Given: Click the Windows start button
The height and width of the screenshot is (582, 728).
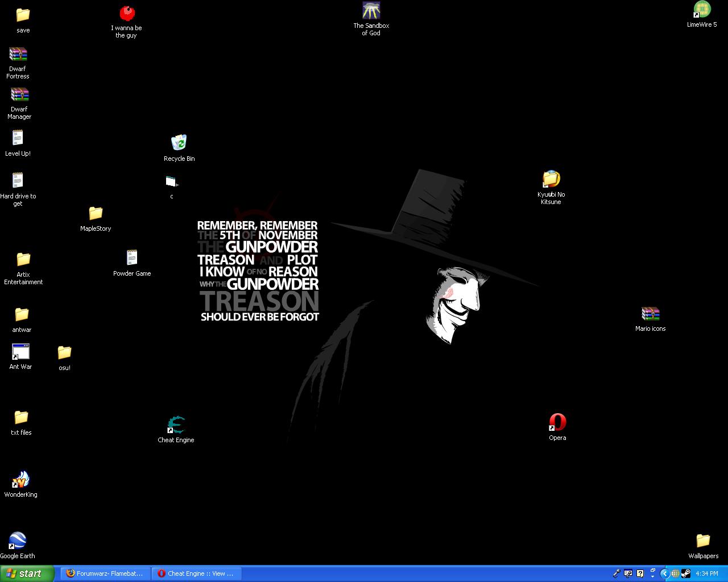Looking at the screenshot, I should 27,573.
